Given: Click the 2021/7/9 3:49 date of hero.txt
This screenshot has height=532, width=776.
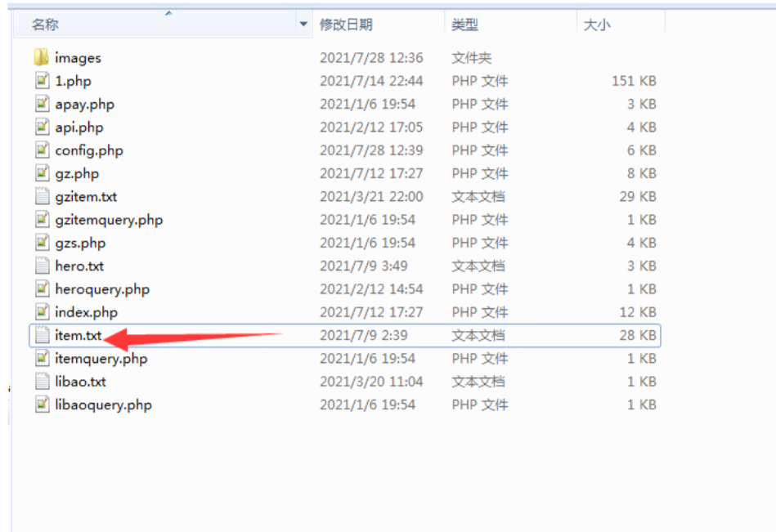Looking at the screenshot, I should click(363, 266).
